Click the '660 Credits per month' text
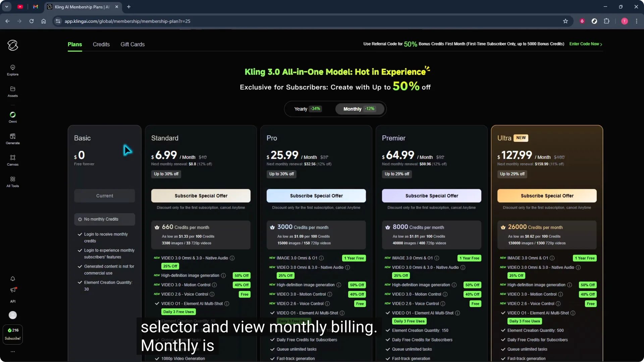Viewport: 644px width, 362px height. click(185, 227)
